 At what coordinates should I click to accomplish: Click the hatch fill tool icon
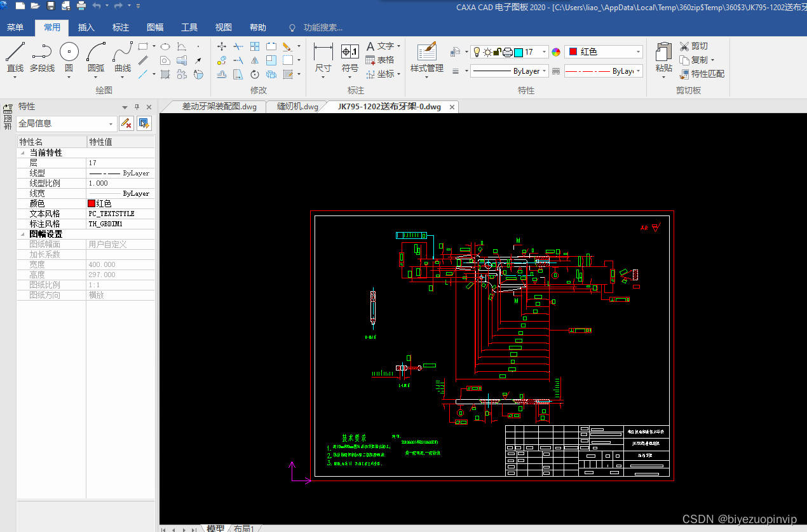pyautogui.click(x=165, y=74)
